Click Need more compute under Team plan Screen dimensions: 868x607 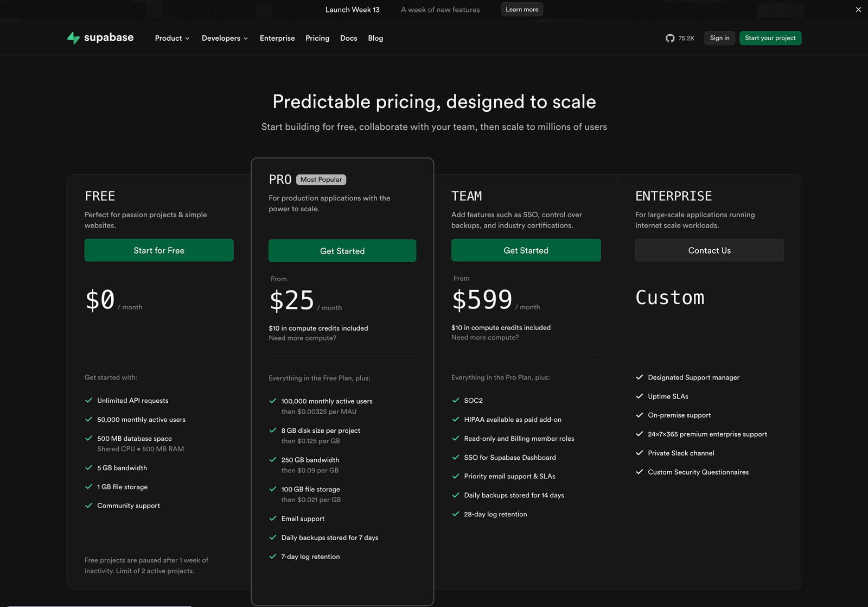click(x=485, y=338)
